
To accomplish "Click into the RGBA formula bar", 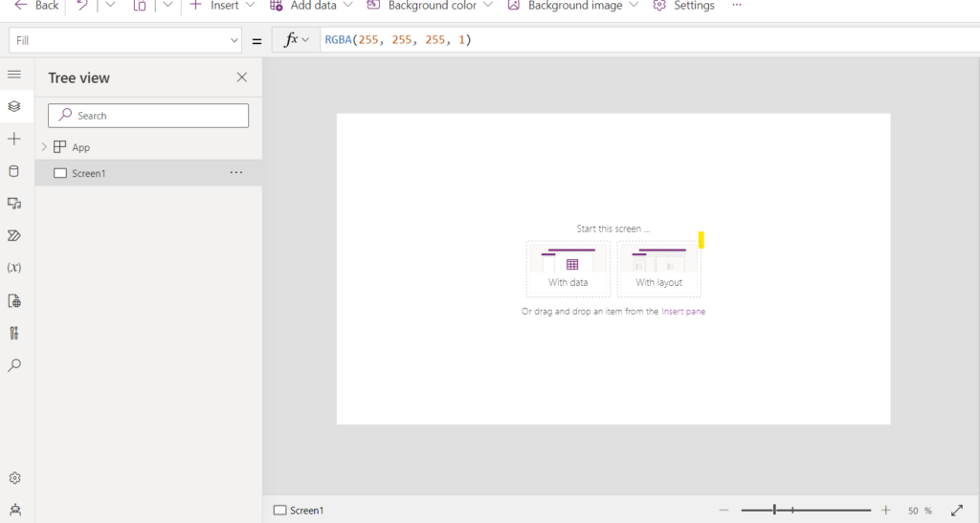I will (x=650, y=40).
